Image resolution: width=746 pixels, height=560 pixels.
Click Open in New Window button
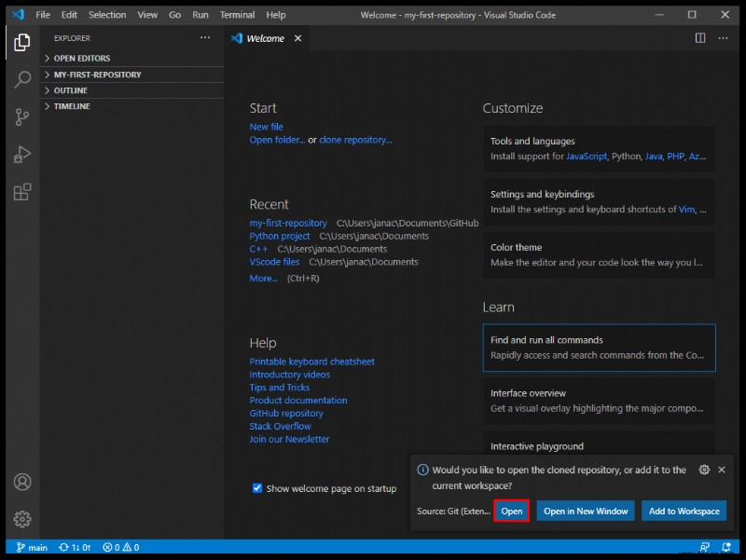pyautogui.click(x=586, y=511)
